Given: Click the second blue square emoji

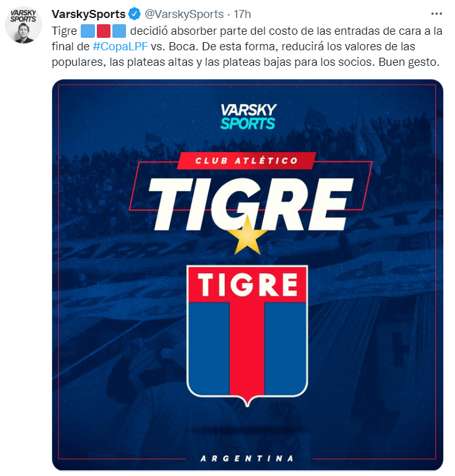Looking at the screenshot, I should 119,31.
